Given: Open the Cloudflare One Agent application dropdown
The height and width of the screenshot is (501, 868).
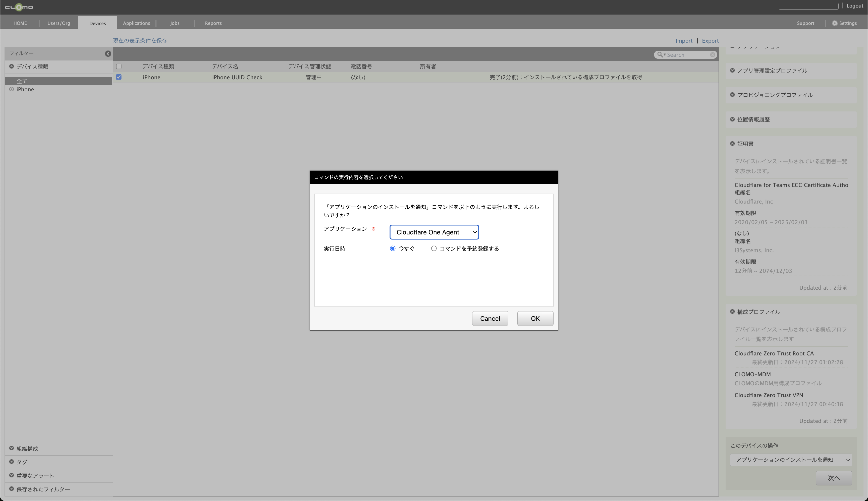Looking at the screenshot, I should click(434, 232).
